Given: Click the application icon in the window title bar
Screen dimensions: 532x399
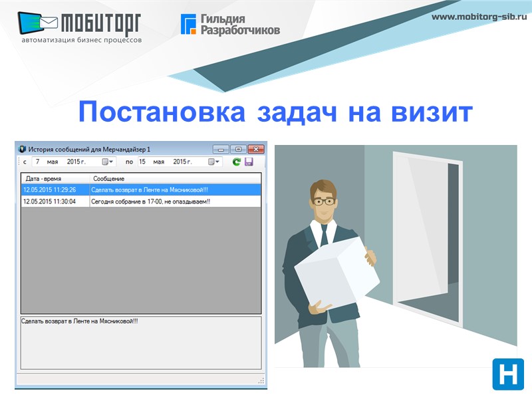Looking at the screenshot, I should point(22,148).
